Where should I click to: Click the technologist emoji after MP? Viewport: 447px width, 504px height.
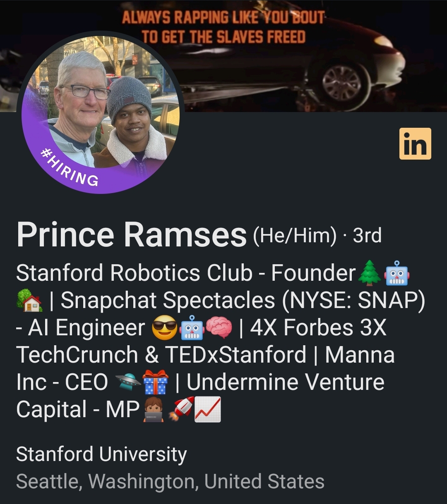(x=153, y=409)
